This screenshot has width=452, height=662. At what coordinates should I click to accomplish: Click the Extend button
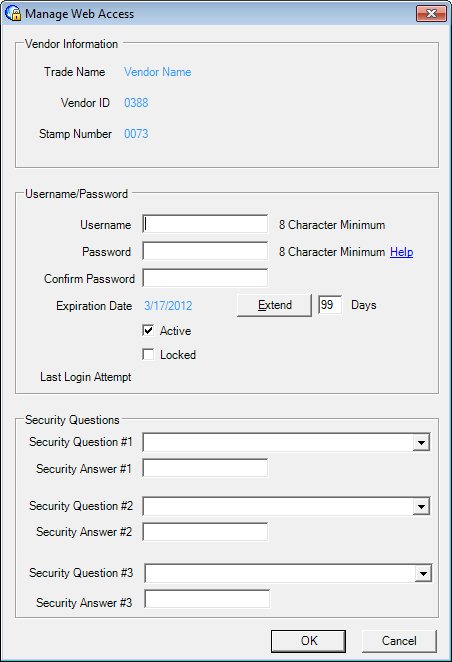[x=274, y=305]
